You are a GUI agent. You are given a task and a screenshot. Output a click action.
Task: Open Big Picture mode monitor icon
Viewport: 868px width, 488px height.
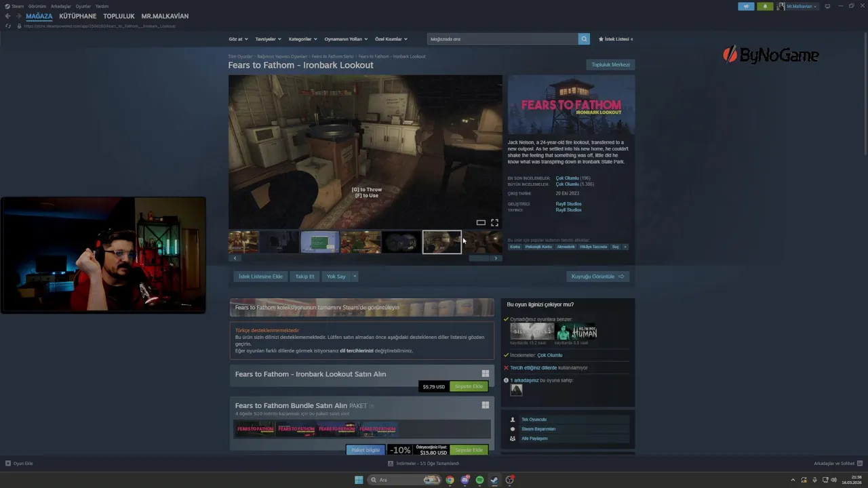827,6
